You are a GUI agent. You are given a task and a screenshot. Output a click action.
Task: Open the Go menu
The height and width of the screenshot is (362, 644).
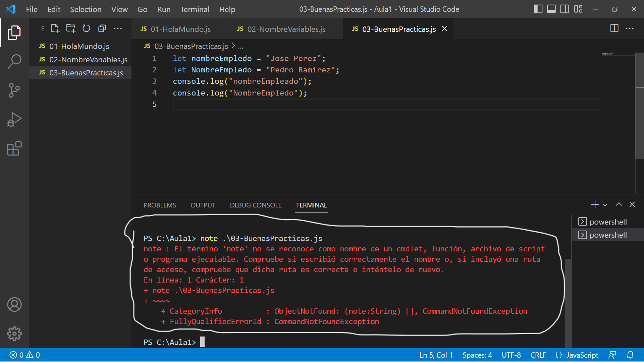pyautogui.click(x=142, y=9)
